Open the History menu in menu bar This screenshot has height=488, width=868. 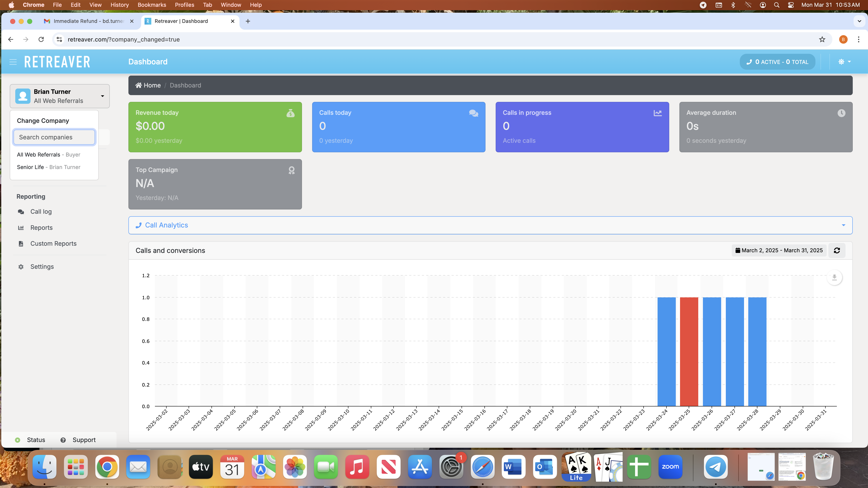tap(119, 5)
